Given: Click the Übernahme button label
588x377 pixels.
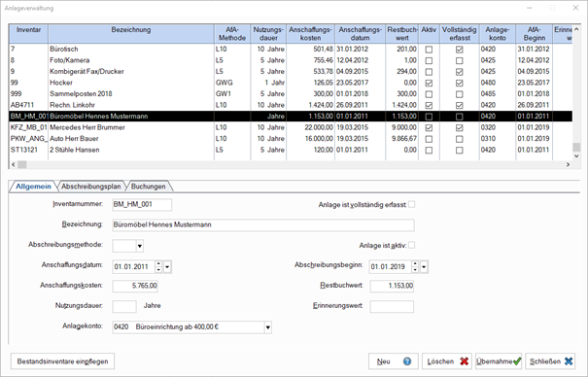Looking at the screenshot, I should (x=495, y=361).
